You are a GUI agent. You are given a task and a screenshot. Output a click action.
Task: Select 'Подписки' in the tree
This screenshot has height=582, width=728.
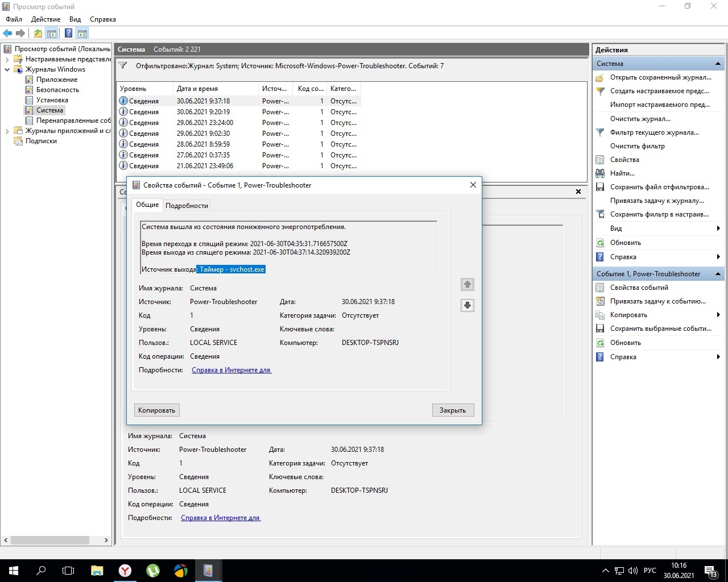click(x=41, y=141)
